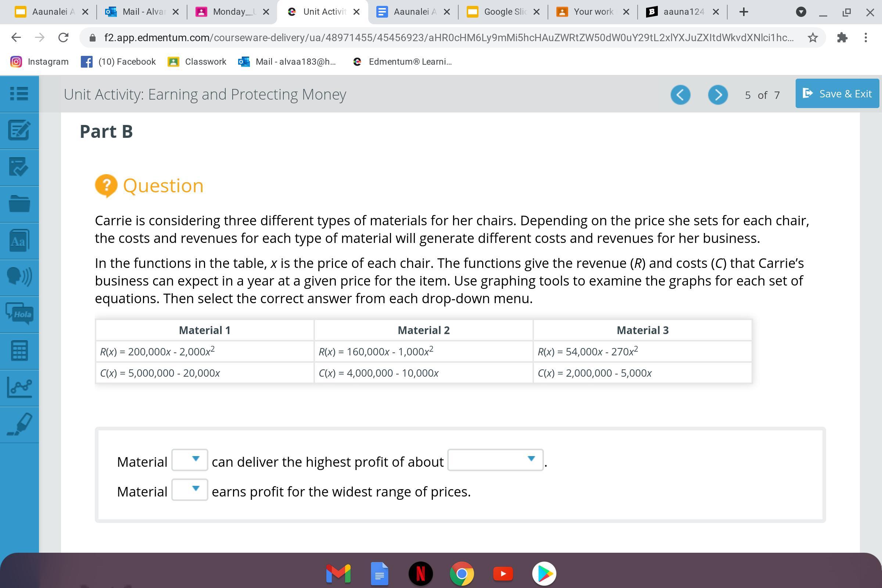This screenshot has width=882, height=588.
Task: Go to the next activity page
Action: pyautogui.click(x=717, y=94)
